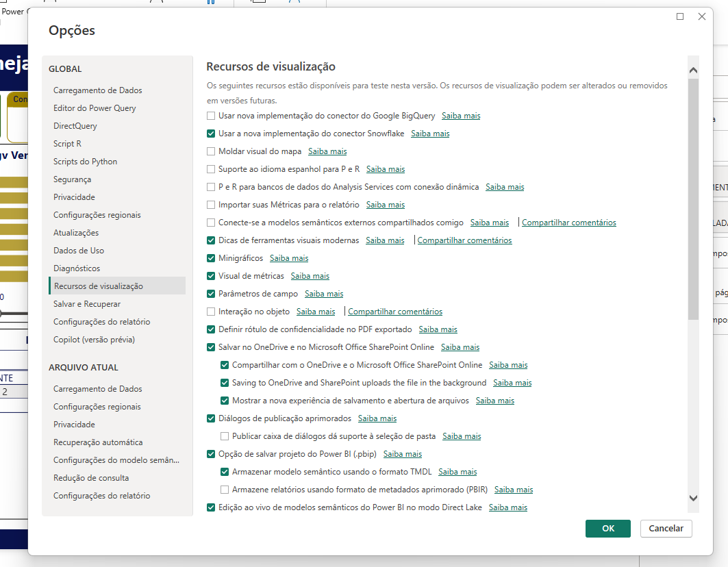Viewport: 728px width, 567px height.
Task: Click the vertical scrollbar thumb
Action: coord(693,199)
